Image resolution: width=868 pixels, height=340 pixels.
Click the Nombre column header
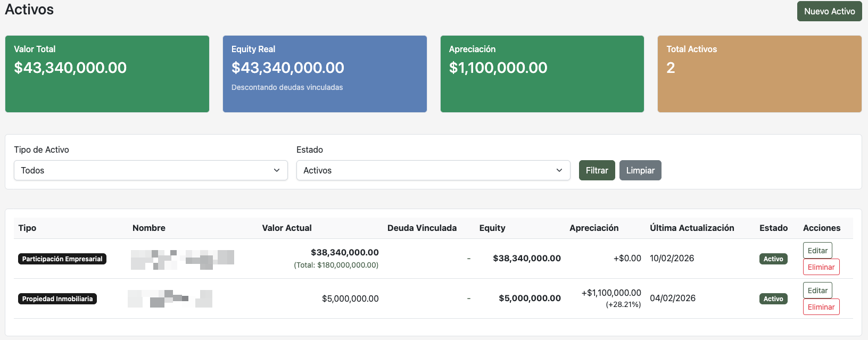coord(149,228)
